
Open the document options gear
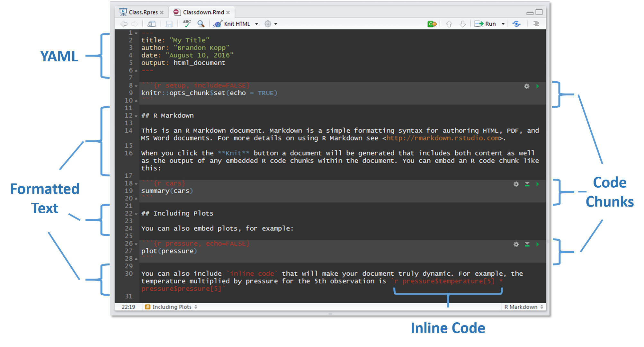268,24
